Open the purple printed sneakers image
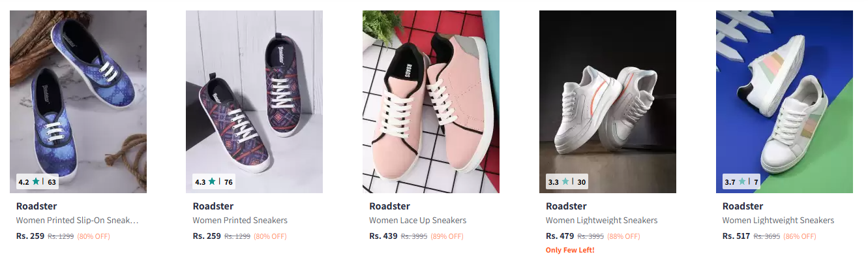 pyautogui.click(x=254, y=102)
